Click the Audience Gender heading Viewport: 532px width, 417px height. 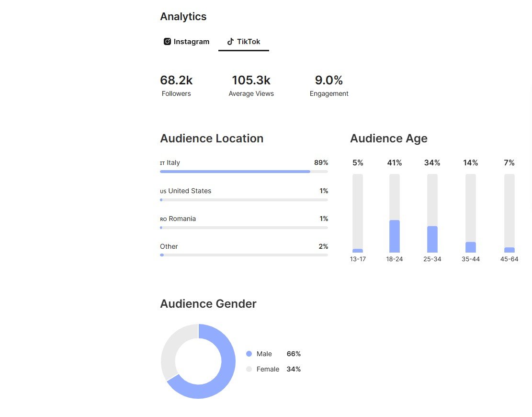pos(208,303)
